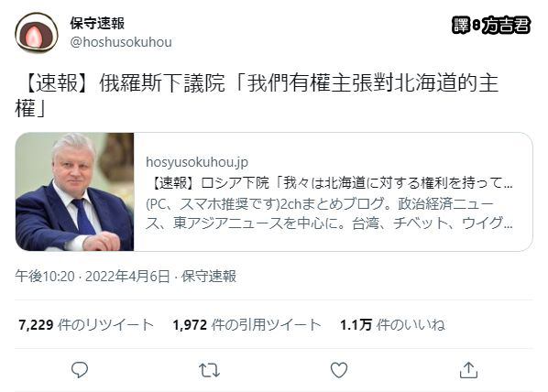Open the hosyusokuhou.jp link card domain
Image resolution: width=548 pixels, height=392 pixels.
(x=197, y=162)
